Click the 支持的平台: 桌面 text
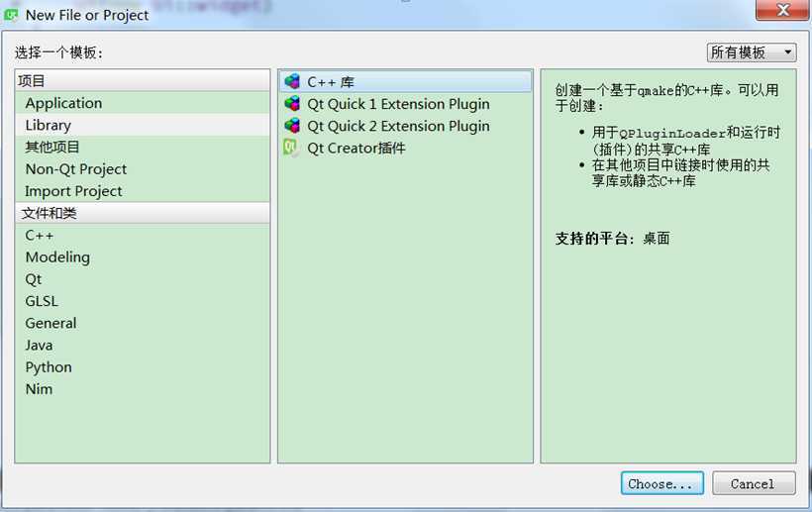 pos(613,238)
